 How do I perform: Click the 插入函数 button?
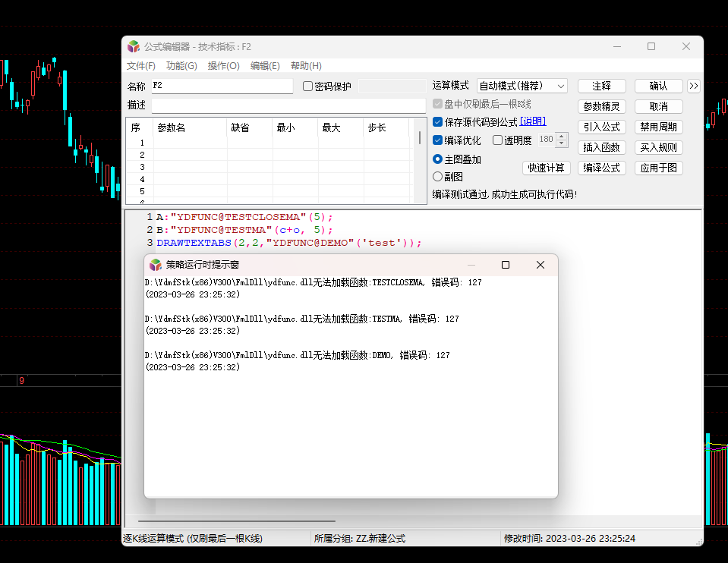602,147
